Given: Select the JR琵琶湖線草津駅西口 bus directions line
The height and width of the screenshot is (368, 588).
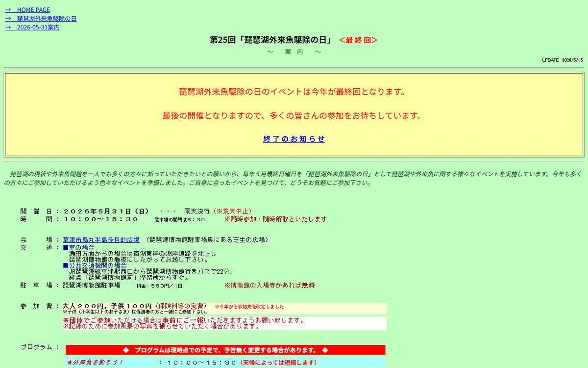Looking at the screenshot, I should [151, 271].
